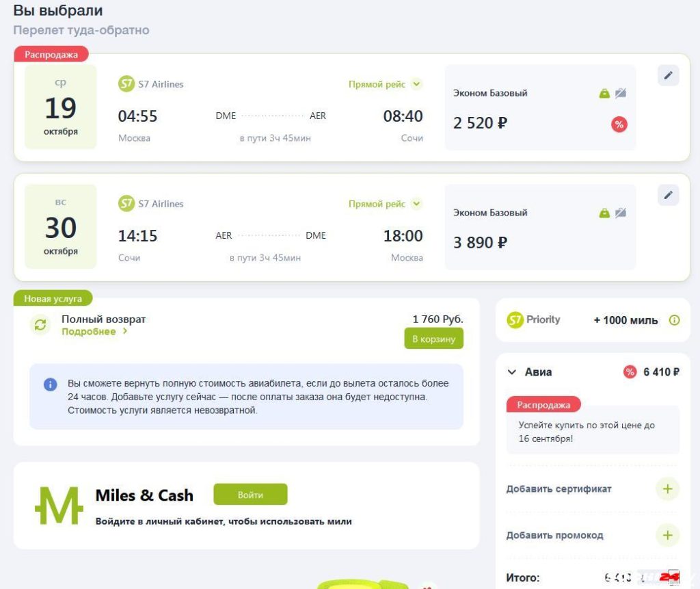Edit the 30 October Sochi–Moscow flight
The width and height of the screenshot is (700, 589).
click(x=668, y=195)
